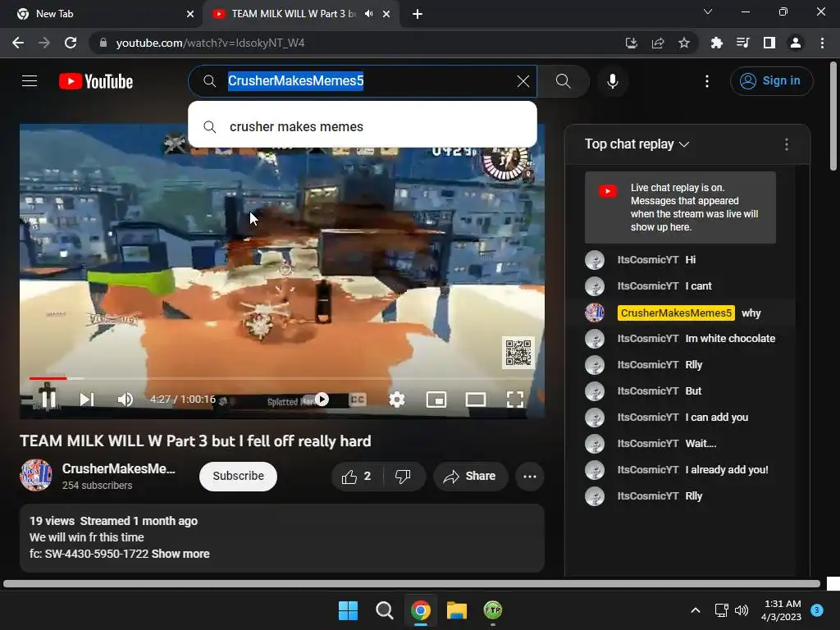
Task: Click ItsCosmicYT avatar beside 'Hi'
Action: [595, 260]
